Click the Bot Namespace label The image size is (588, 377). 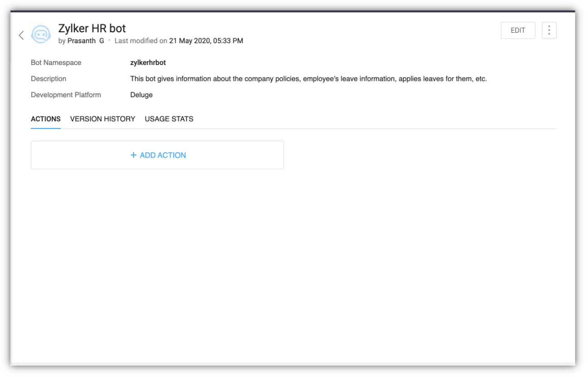(56, 63)
